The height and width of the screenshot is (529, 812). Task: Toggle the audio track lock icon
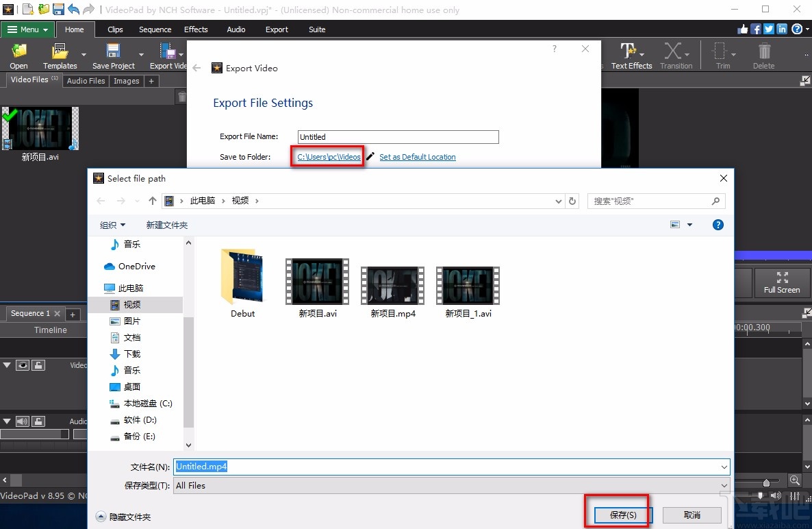tap(38, 421)
